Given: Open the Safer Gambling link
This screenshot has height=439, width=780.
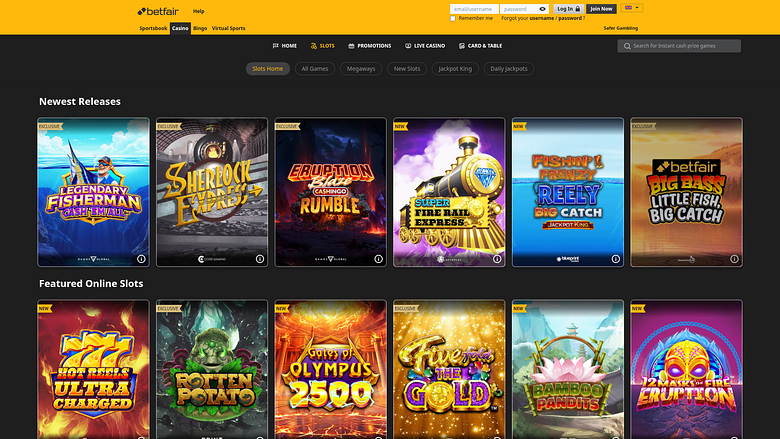Looking at the screenshot, I should pyautogui.click(x=620, y=28).
